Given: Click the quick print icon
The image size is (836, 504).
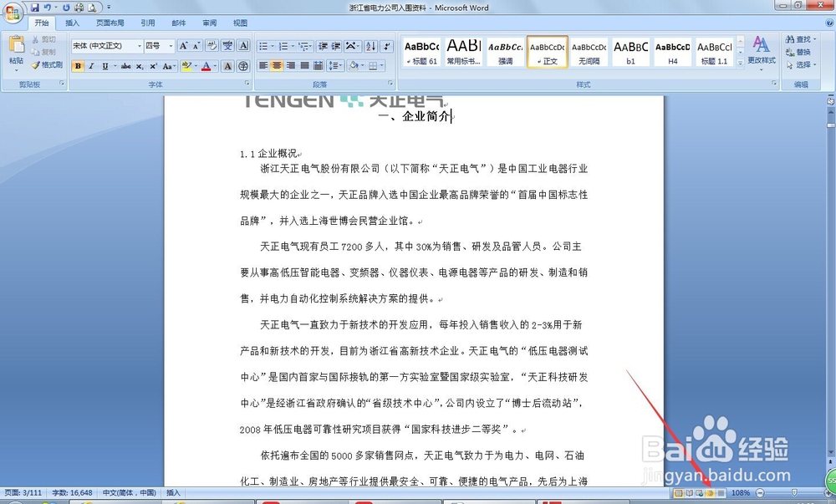Looking at the screenshot, I should tap(79, 8).
